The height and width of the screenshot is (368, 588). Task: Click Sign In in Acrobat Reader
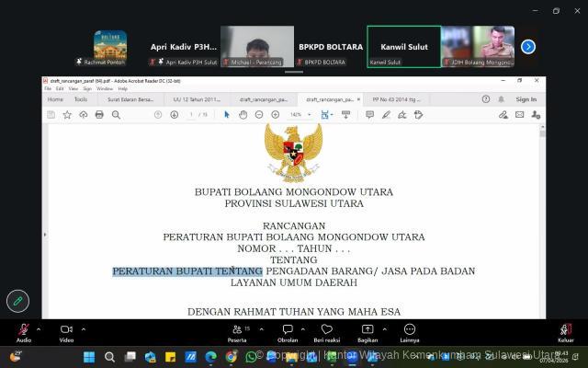point(526,99)
